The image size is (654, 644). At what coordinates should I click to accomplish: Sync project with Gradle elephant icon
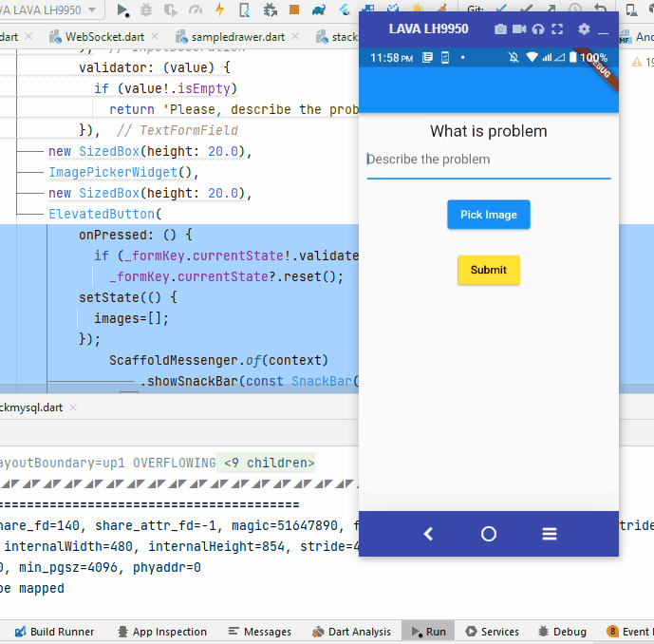319,9
